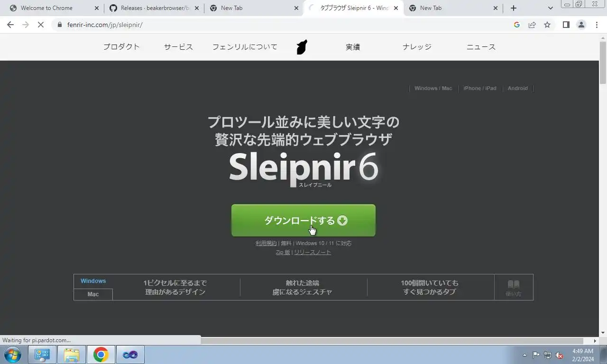This screenshot has height=364, width=607.
Task: Close the Welcome to Chrome tab
Action: click(97, 8)
